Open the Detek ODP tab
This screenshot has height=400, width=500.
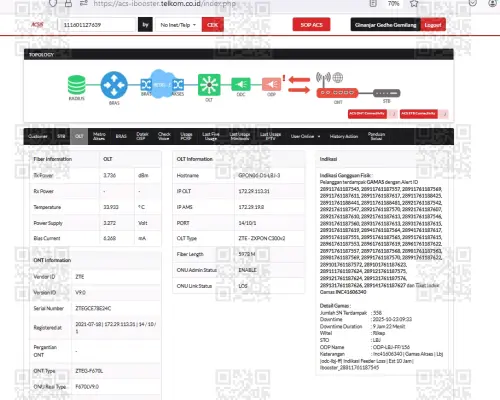[142, 136]
